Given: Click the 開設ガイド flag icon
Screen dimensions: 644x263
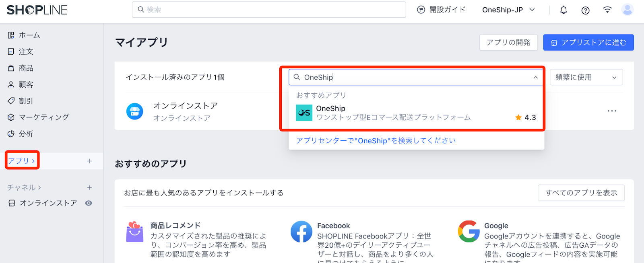Looking at the screenshot, I should tap(421, 10).
